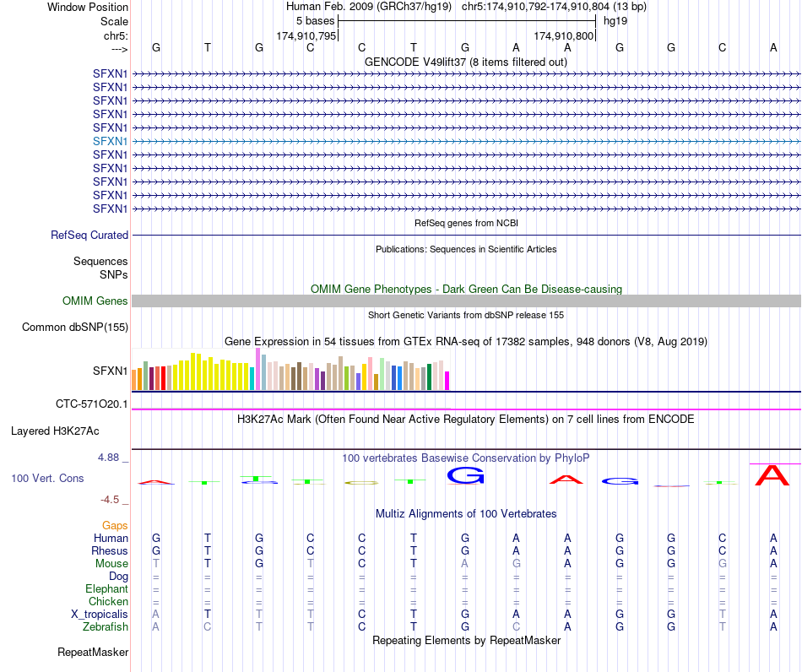
Task: Click the yellow bars in SFXN1 GTEx chart
Action: (x=211, y=371)
